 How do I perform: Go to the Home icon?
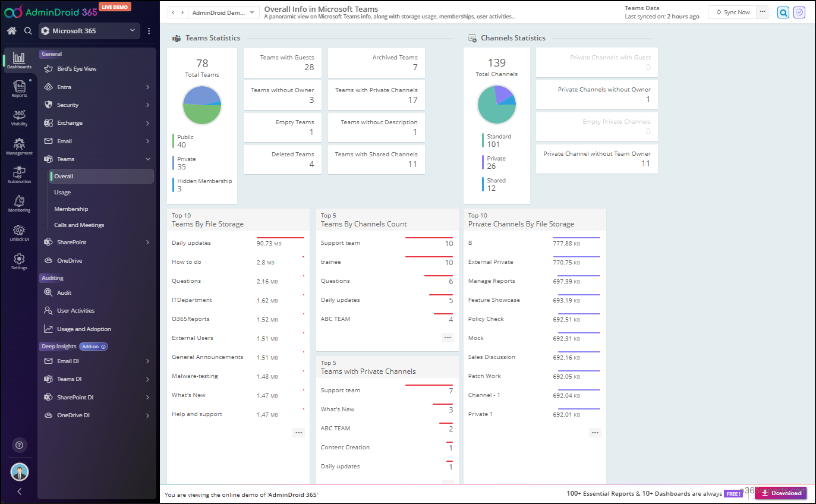pos(11,31)
